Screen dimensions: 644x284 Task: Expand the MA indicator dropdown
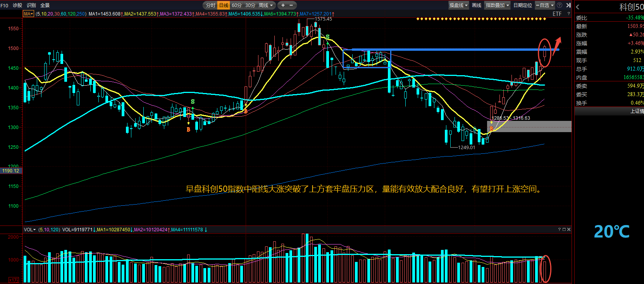click(29, 14)
